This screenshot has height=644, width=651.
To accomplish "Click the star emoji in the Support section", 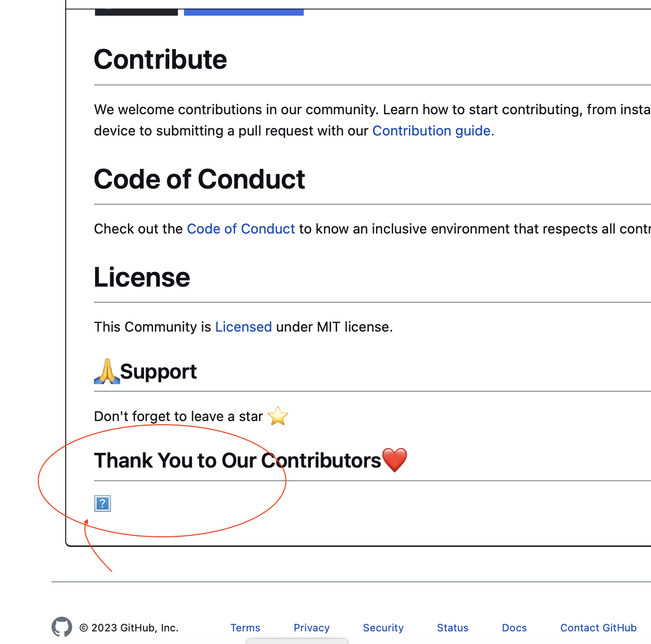I will [x=277, y=416].
